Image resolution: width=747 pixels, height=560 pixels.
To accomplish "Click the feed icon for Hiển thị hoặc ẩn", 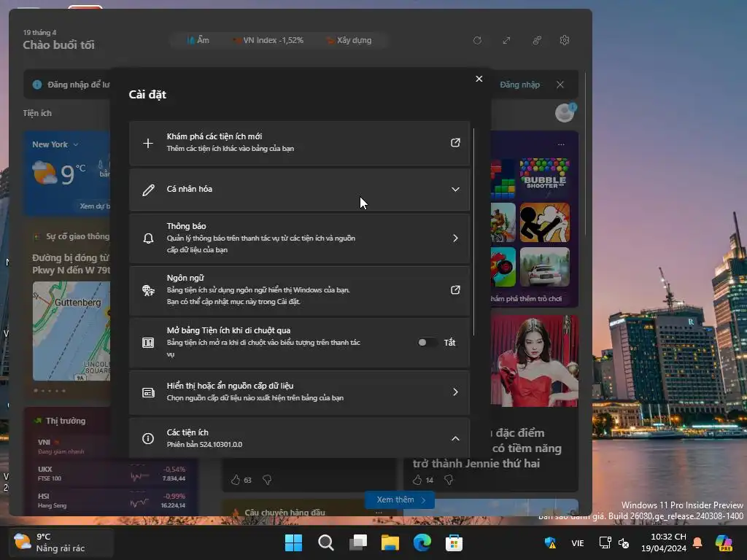I will 148,392.
